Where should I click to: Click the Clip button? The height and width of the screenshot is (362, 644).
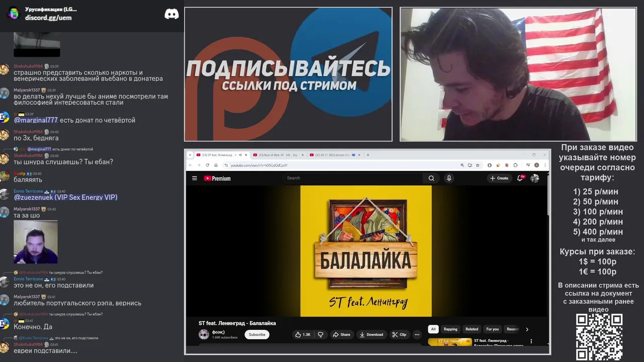(x=399, y=335)
